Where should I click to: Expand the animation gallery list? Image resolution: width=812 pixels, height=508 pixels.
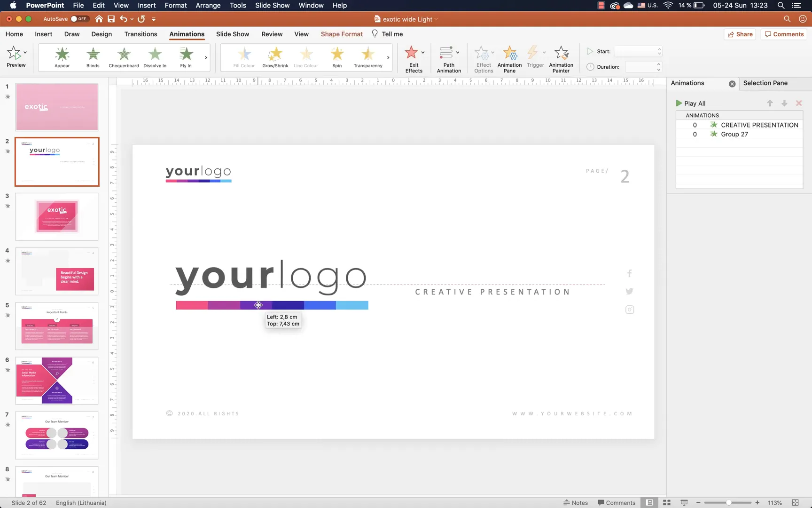point(205,57)
